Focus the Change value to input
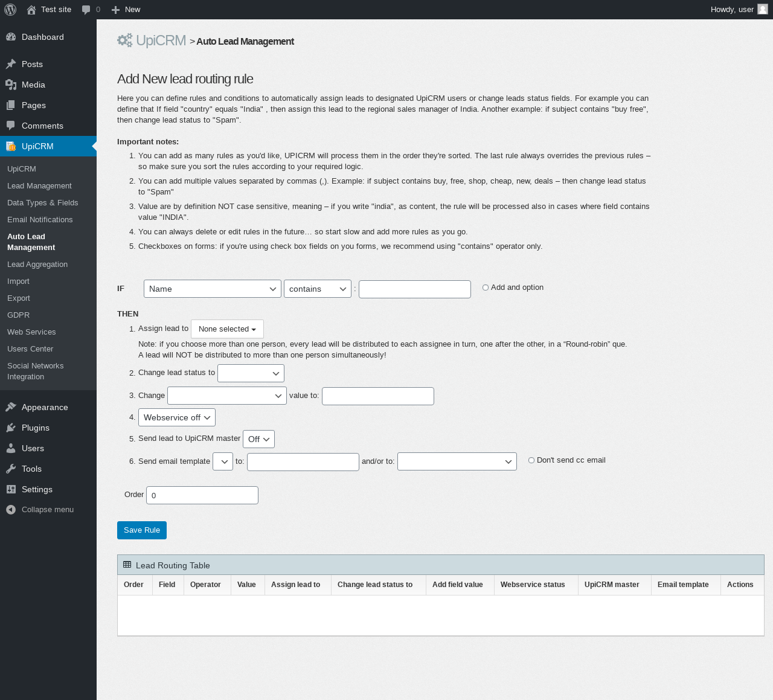This screenshot has height=700, width=773. click(378, 396)
